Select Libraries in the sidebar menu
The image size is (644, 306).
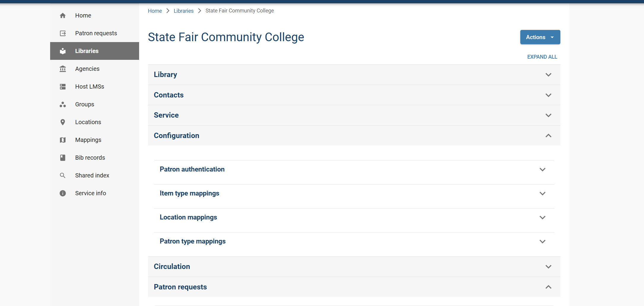coord(94,51)
